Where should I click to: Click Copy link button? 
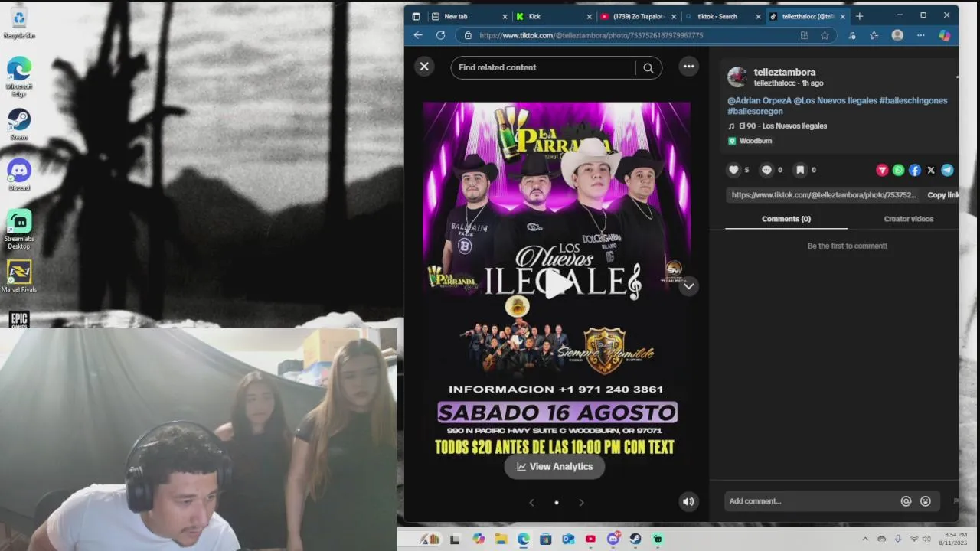[x=942, y=195]
